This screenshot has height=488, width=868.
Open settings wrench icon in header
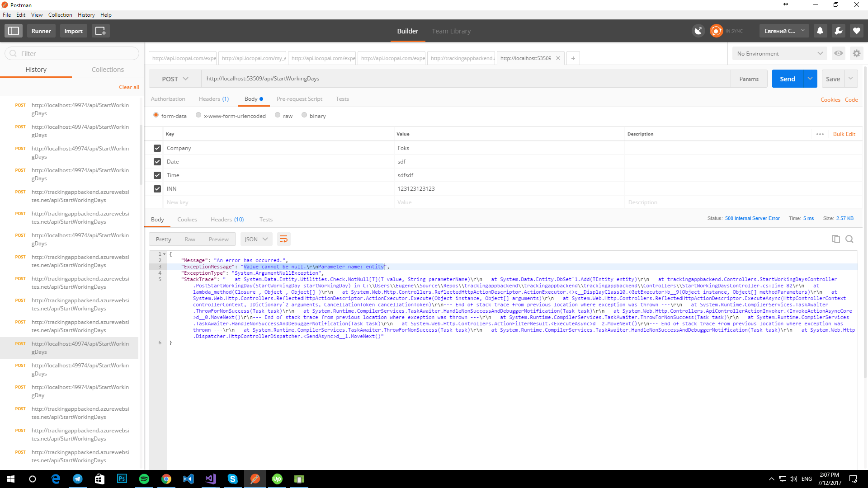click(838, 31)
